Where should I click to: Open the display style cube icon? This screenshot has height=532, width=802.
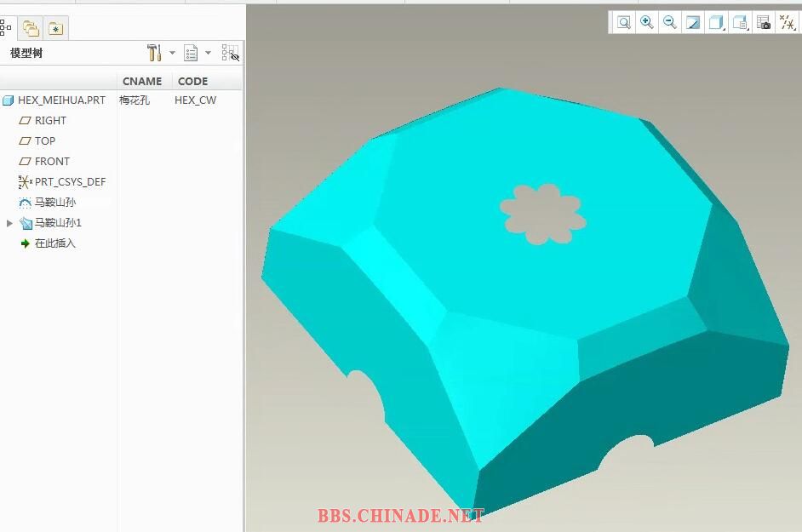click(x=716, y=23)
